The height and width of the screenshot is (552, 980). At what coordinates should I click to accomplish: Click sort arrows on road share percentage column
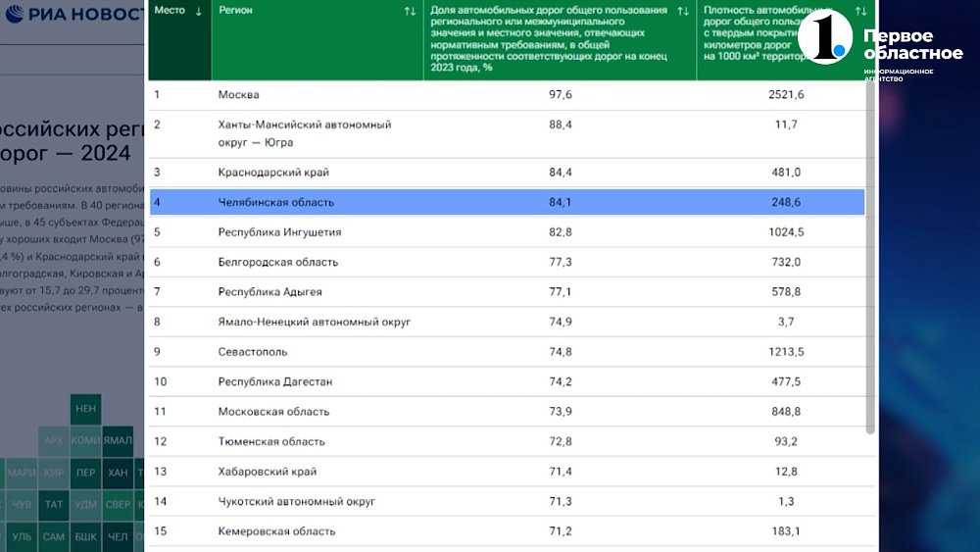[x=683, y=11]
